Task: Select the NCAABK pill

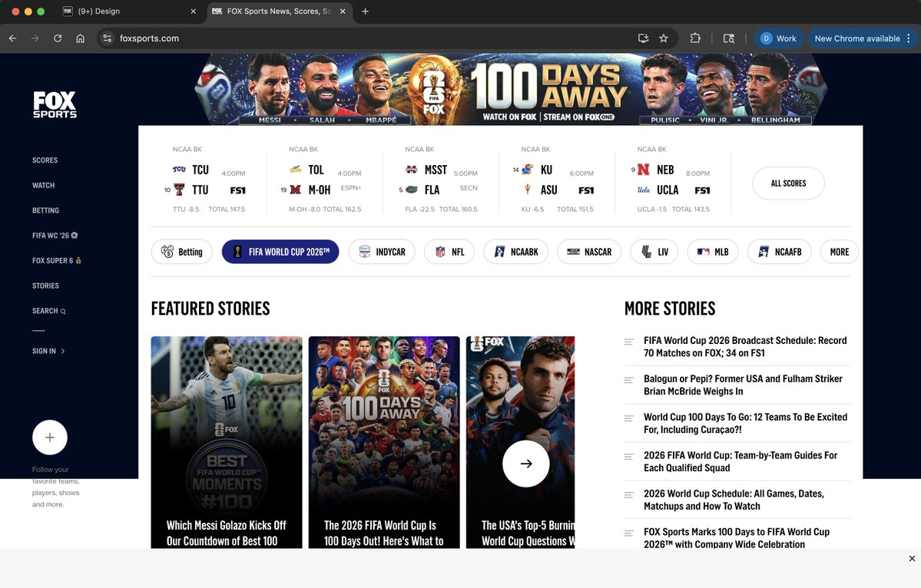Action: 515,252
